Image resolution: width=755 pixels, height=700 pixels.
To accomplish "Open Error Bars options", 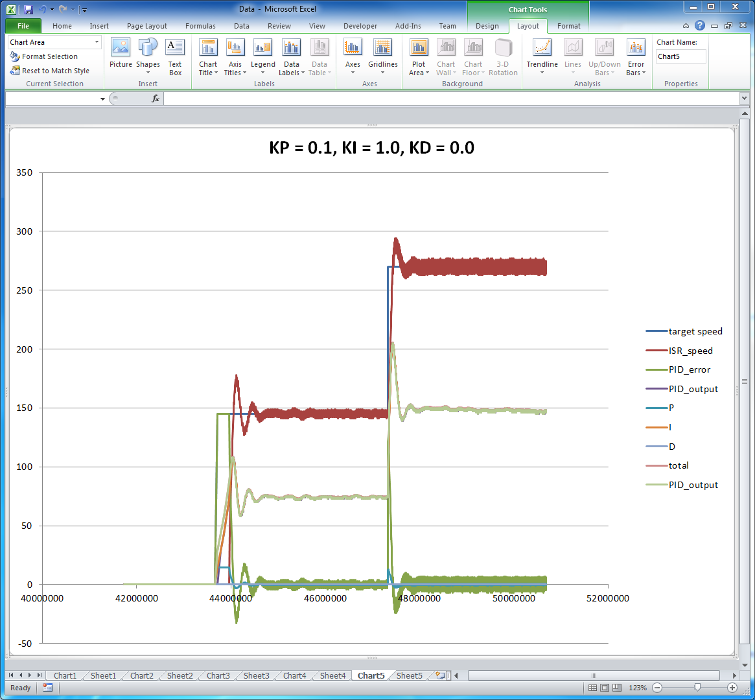I will point(636,57).
